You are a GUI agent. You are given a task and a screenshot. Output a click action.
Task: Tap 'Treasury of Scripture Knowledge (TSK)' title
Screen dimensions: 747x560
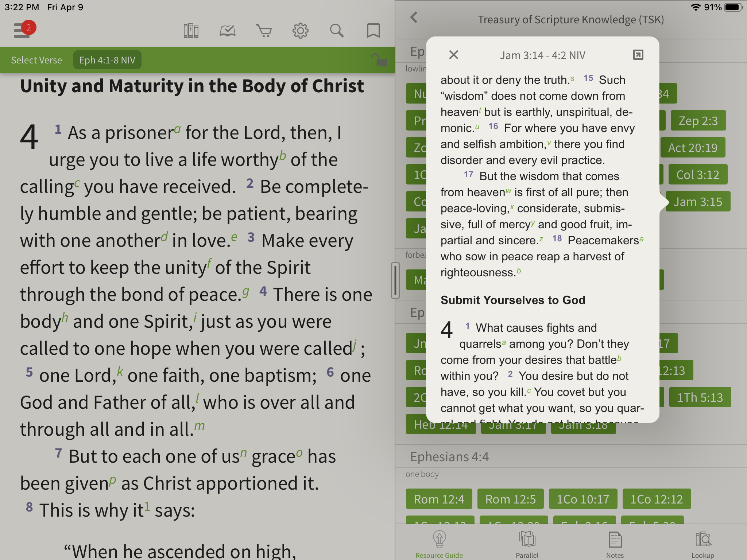(571, 19)
